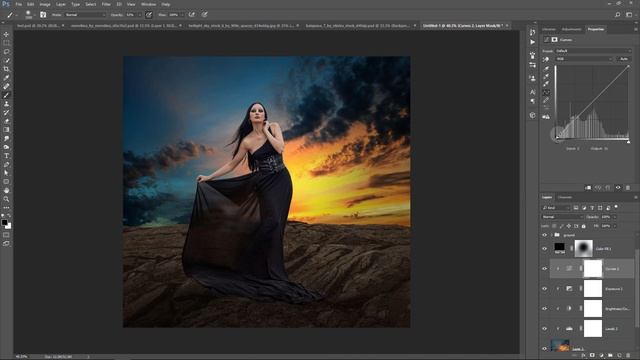Click the Color Fill 1 black swatch thumbnail
Screen dimensions: 640x360
click(x=559, y=247)
